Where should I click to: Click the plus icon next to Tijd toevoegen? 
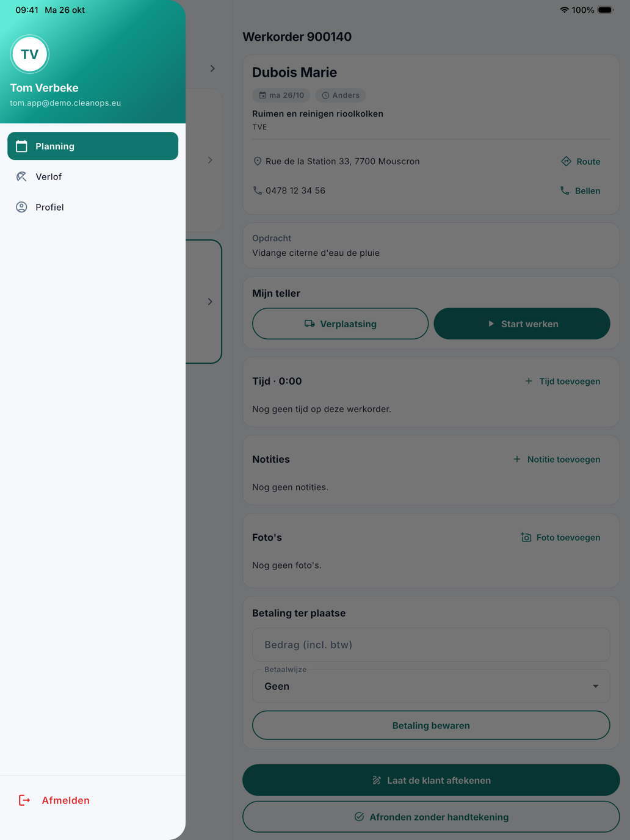529,381
